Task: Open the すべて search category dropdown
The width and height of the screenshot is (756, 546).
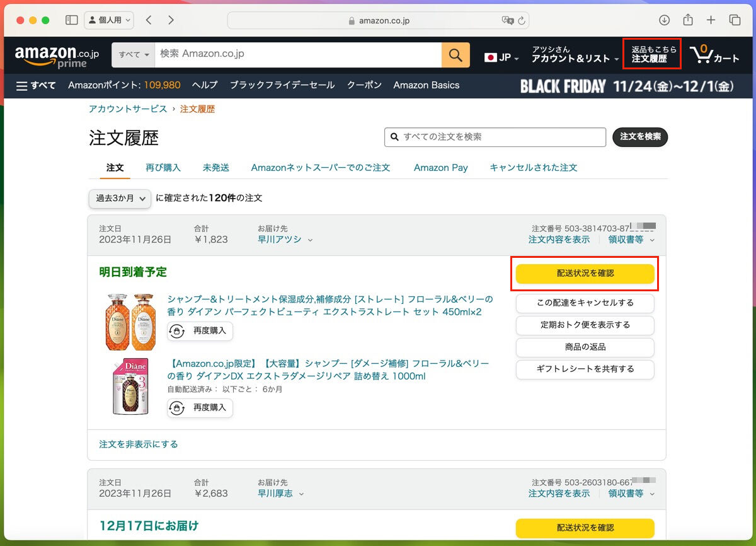Action: pyautogui.click(x=134, y=55)
